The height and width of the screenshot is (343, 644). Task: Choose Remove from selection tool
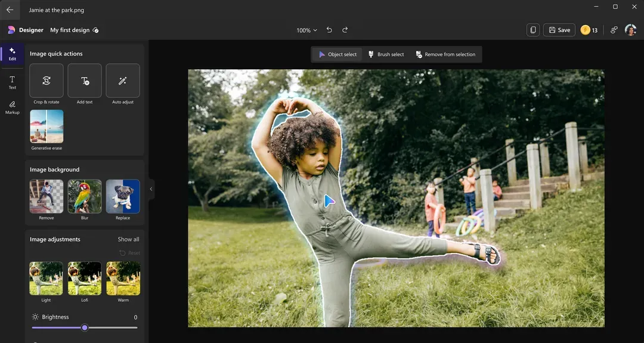click(x=445, y=54)
